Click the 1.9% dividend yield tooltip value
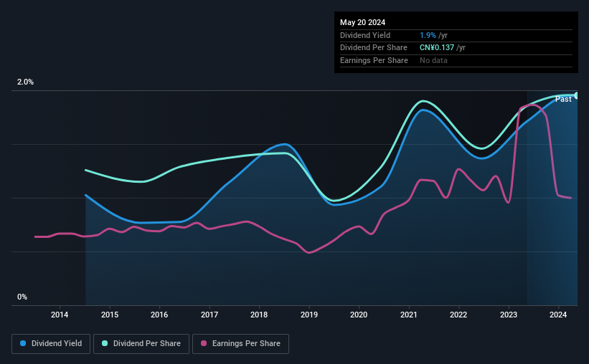The height and width of the screenshot is (364, 589). [x=428, y=35]
